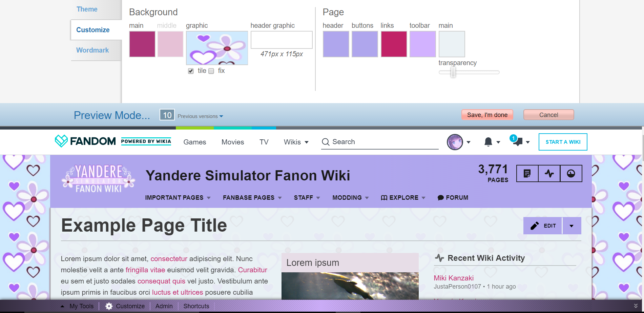The width and height of the screenshot is (644, 313).
Task: Toggle the tile checkbox
Action: pos(191,71)
